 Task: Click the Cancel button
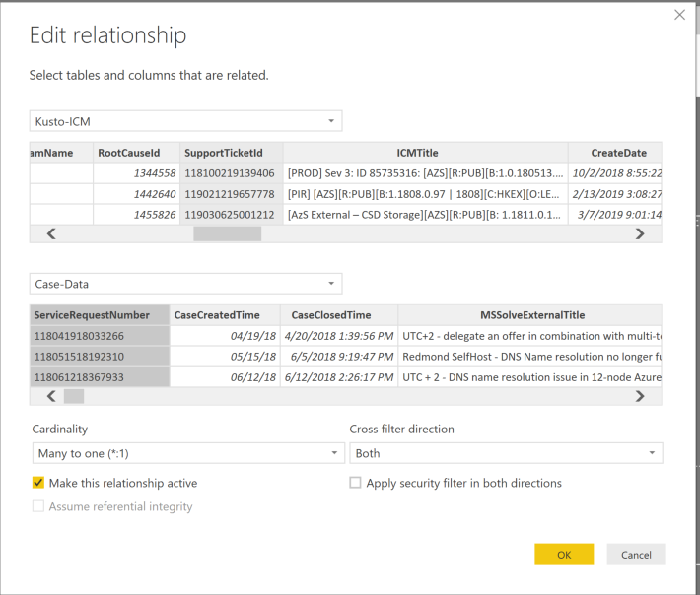(636, 555)
